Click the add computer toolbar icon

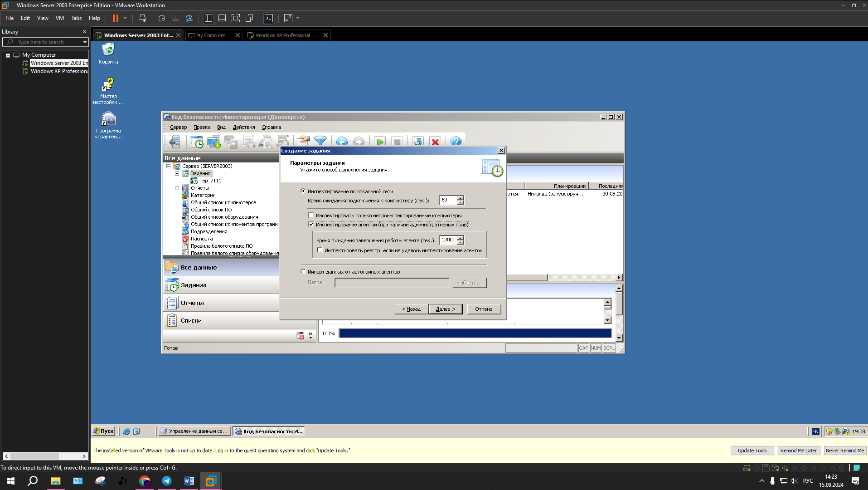tap(214, 142)
